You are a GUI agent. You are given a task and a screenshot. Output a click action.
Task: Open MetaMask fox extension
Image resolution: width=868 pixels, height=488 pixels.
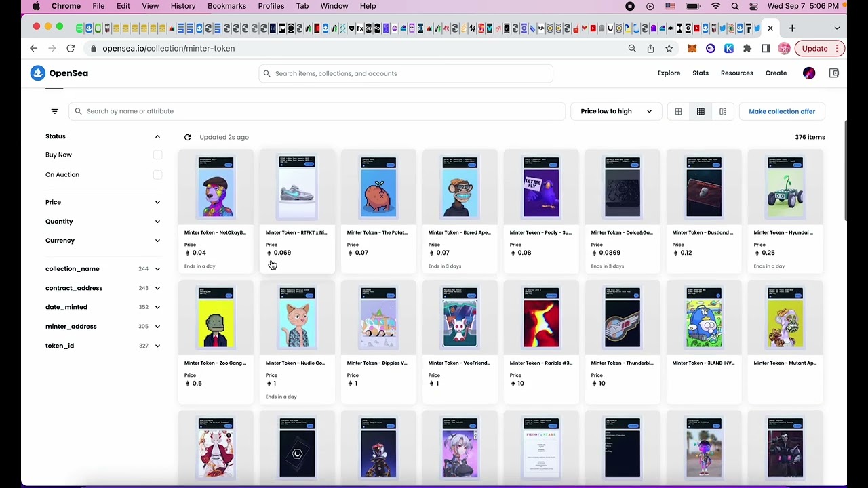coord(692,48)
